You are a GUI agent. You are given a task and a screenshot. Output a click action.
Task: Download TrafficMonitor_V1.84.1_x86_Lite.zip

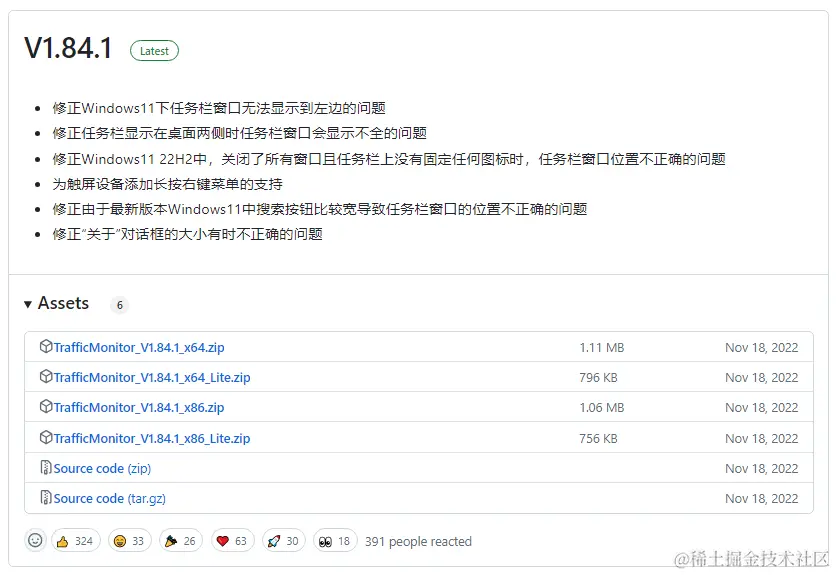coord(151,438)
